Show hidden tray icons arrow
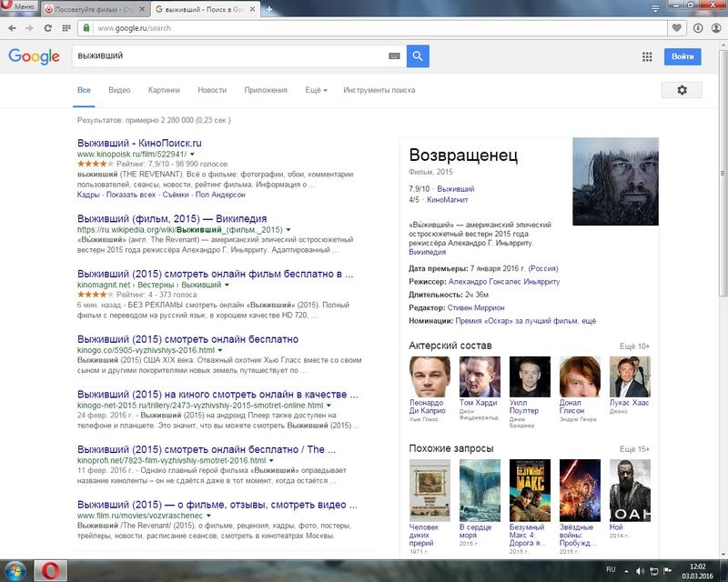Screen dimensions: 728x582 (x=626, y=571)
